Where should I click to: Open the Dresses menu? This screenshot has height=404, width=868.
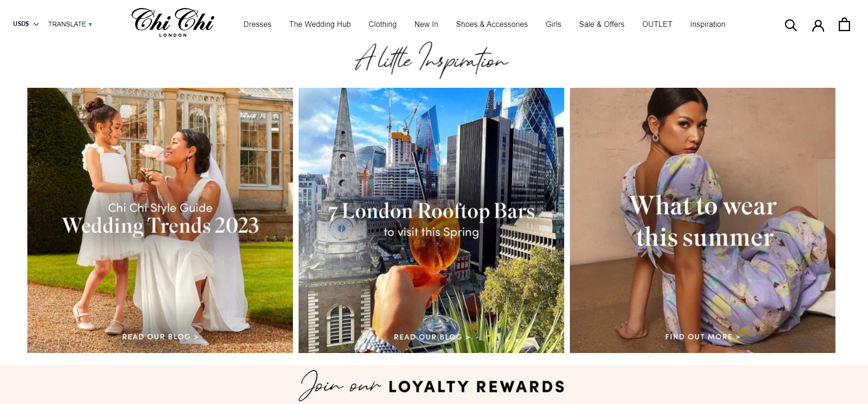(x=257, y=24)
